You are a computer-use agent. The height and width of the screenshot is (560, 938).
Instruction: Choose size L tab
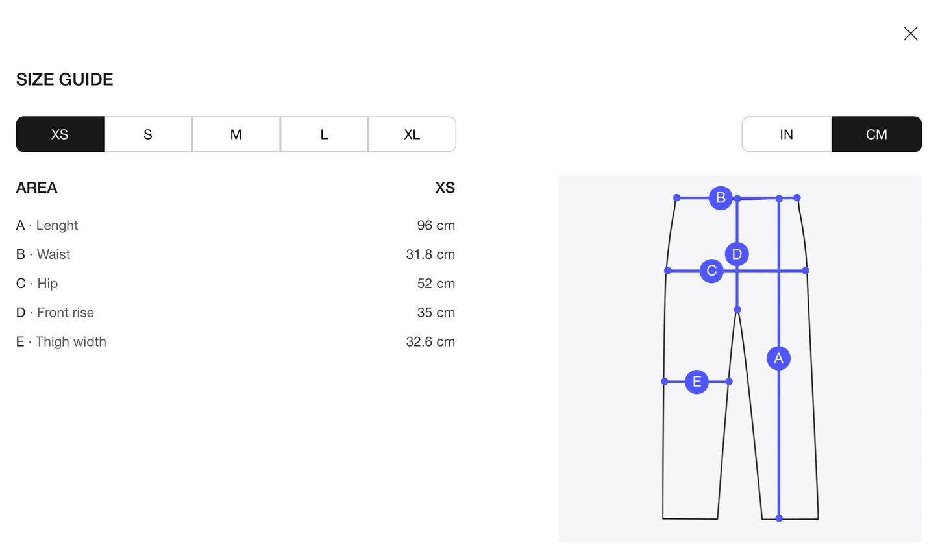coord(324,134)
